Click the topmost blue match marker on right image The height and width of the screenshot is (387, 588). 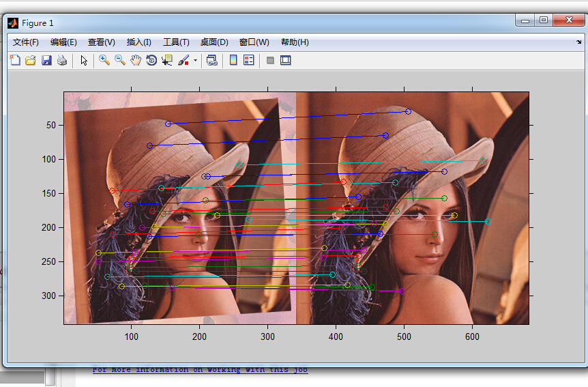408,111
